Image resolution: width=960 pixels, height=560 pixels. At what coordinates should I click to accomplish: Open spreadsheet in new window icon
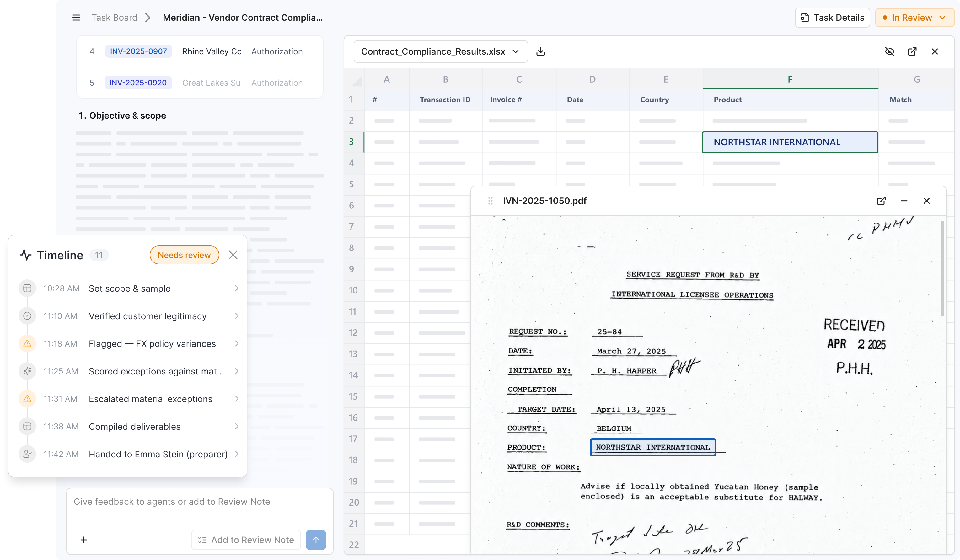(x=912, y=51)
